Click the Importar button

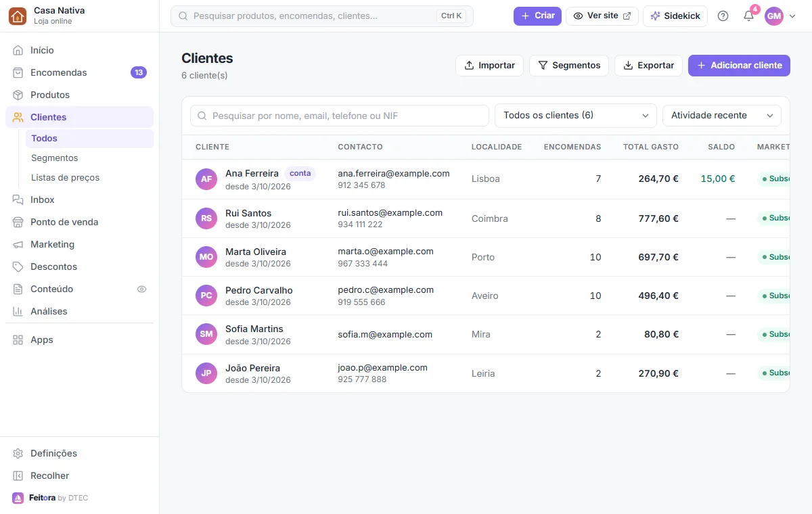click(x=489, y=66)
